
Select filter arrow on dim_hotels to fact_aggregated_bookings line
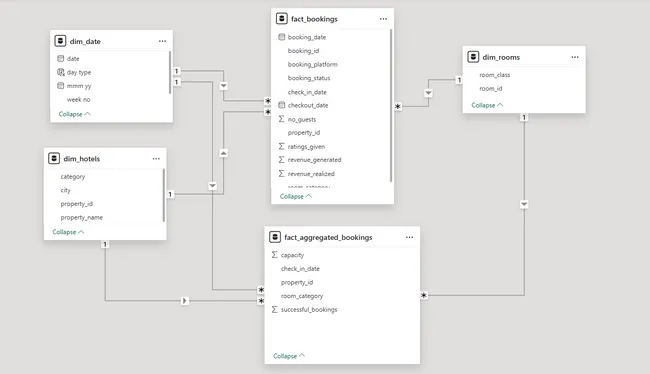pos(184,301)
